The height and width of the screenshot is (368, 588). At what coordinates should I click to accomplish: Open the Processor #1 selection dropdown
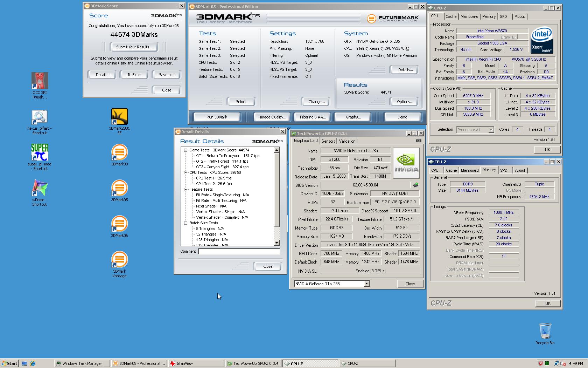pos(491,130)
